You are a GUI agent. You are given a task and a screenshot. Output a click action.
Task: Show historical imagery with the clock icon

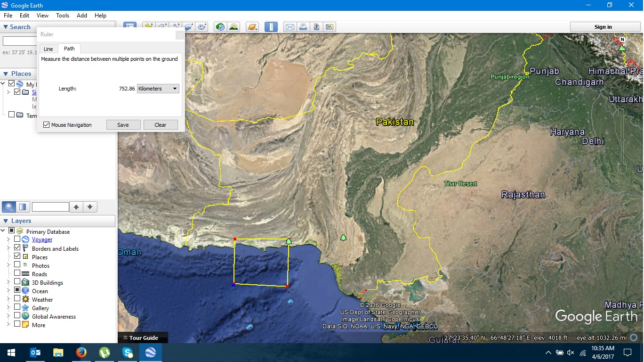point(220,27)
